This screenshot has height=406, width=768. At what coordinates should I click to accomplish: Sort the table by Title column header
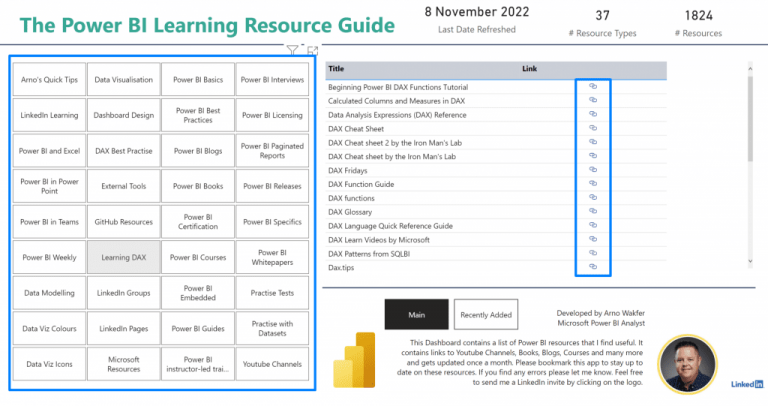tap(336, 69)
